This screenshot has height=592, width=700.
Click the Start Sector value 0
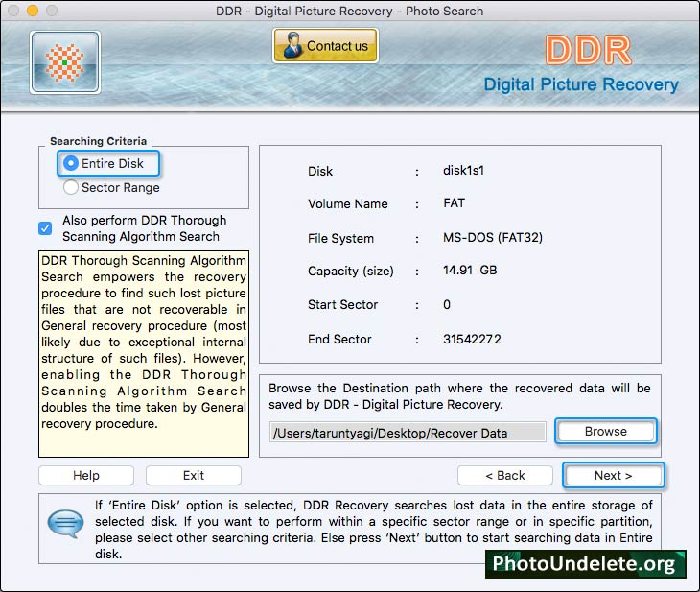pyautogui.click(x=447, y=305)
